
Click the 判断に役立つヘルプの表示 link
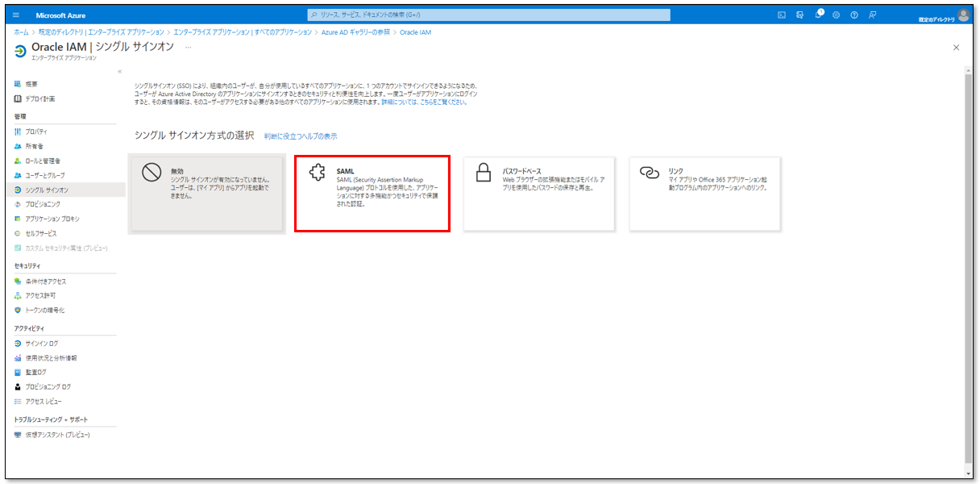pos(301,136)
